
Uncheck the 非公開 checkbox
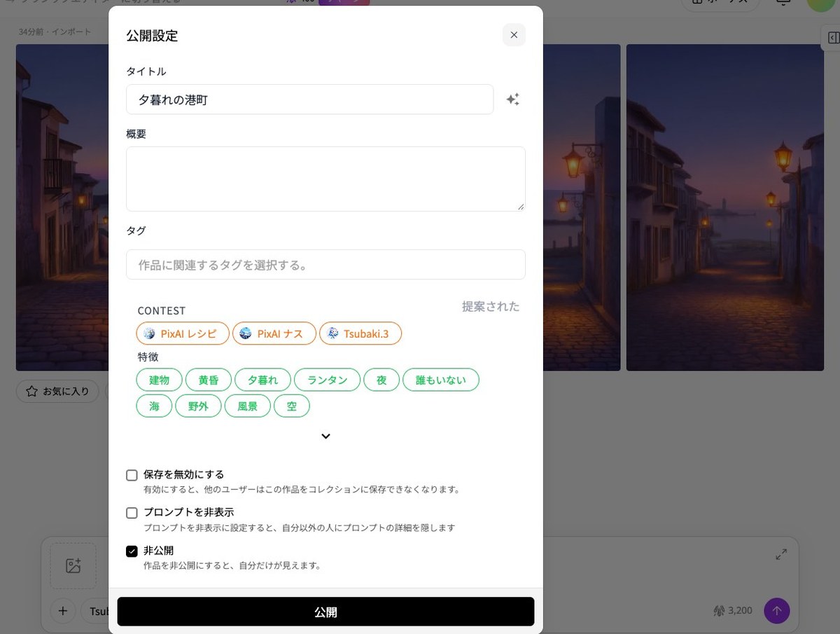point(132,551)
